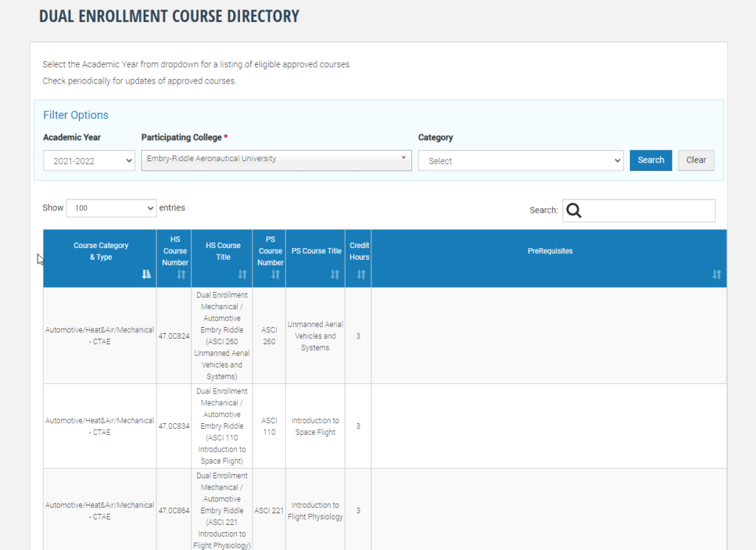Click sort arrows in PS Course Number header
This screenshot has width=756, height=550.
click(275, 275)
